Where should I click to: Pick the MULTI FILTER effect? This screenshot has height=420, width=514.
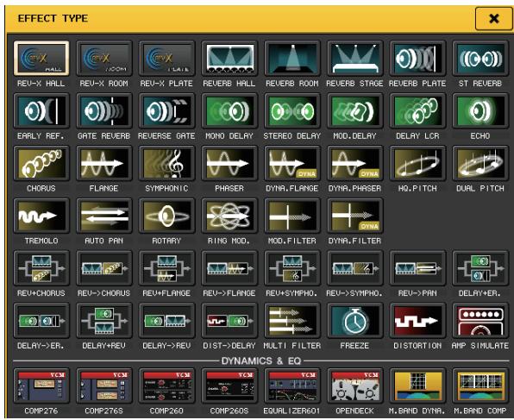292,321
